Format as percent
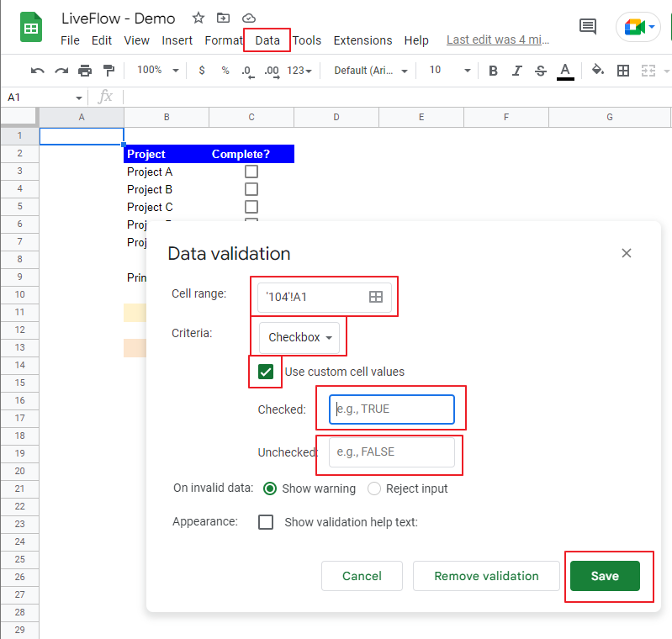Viewport: 672px width, 639px height. pyautogui.click(x=225, y=71)
